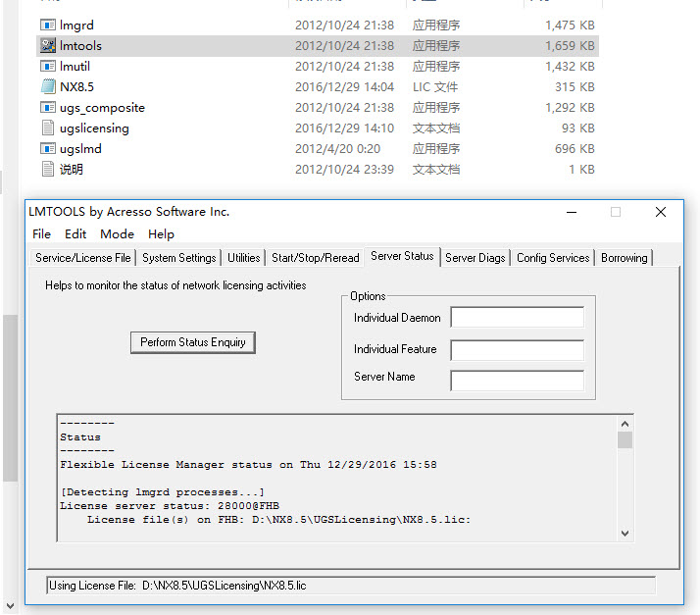The image size is (700, 615).
Task: Click the lmtools application icon
Action: click(48, 45)
